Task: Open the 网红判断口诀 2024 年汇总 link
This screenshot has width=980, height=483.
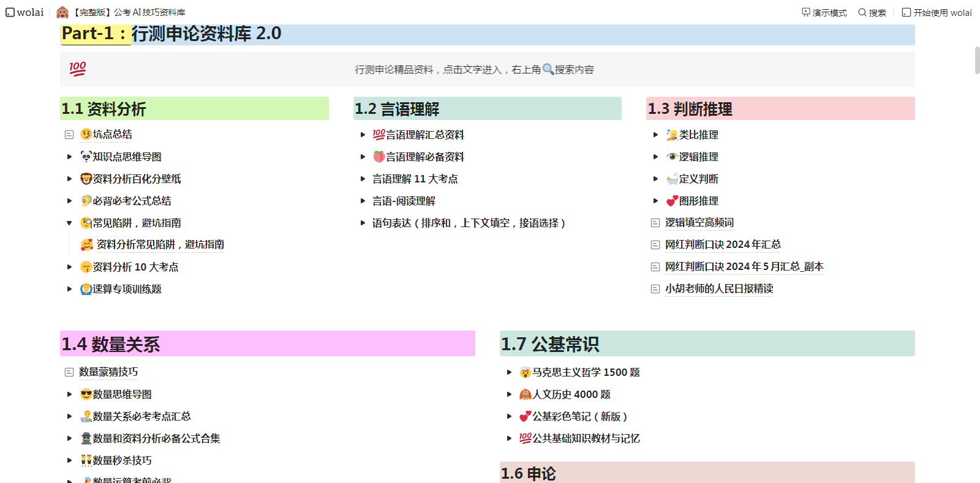Action: click(723, 245)
